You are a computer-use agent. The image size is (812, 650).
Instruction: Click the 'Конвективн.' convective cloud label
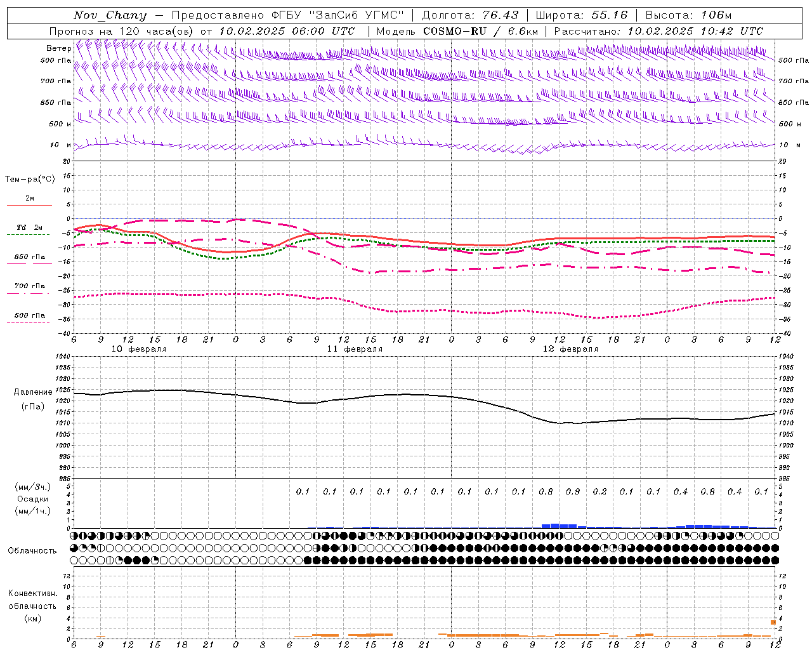click(32, 594)
